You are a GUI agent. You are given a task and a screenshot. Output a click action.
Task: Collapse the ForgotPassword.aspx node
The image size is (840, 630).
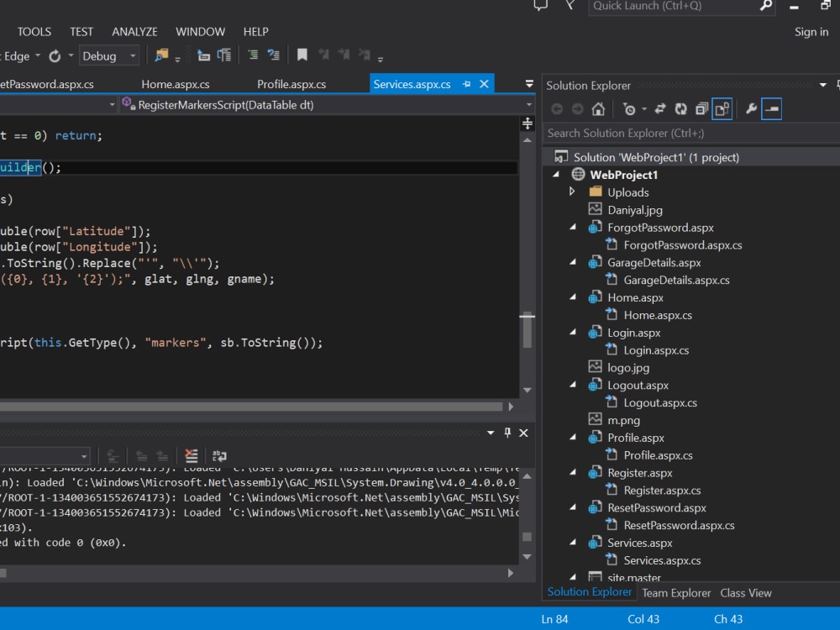(573, 227)
